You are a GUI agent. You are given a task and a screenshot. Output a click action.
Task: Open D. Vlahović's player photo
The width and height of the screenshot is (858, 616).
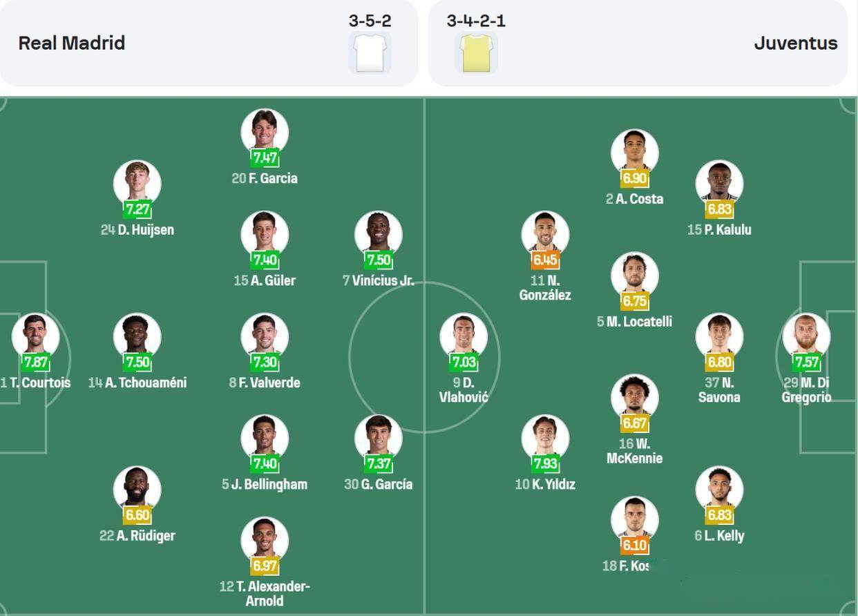(464, 336)
